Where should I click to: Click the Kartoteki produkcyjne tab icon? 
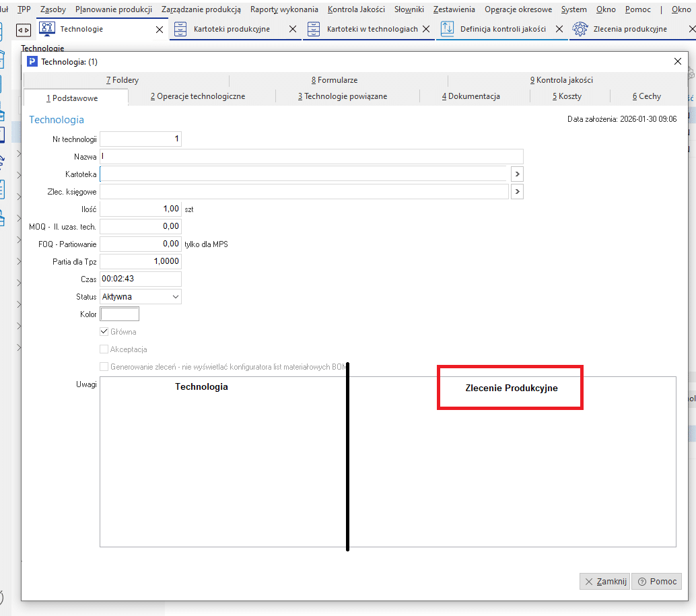(x=180, y=29)
